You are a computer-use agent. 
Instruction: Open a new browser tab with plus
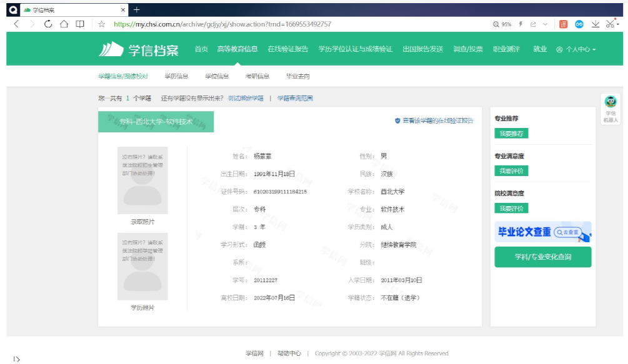(137, 9)
